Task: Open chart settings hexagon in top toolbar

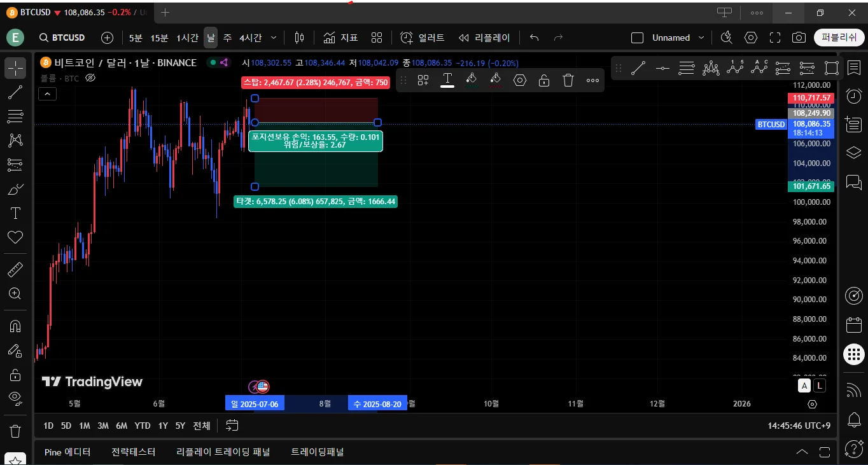Action: click(751, 38)
